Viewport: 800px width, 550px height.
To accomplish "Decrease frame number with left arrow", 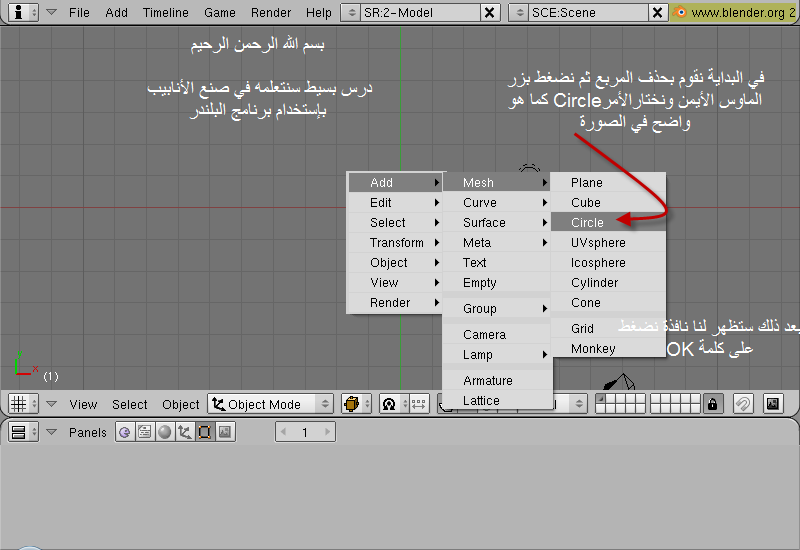I will tap(283, 432).
